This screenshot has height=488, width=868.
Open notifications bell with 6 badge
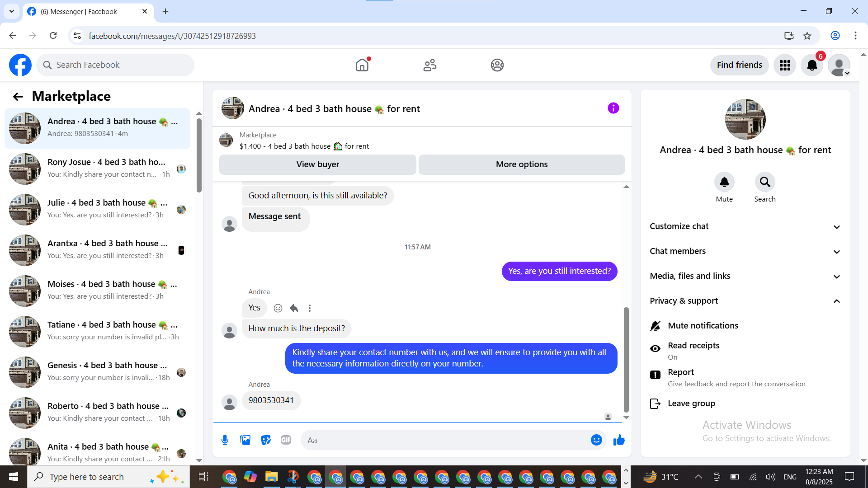click(812, 65)
